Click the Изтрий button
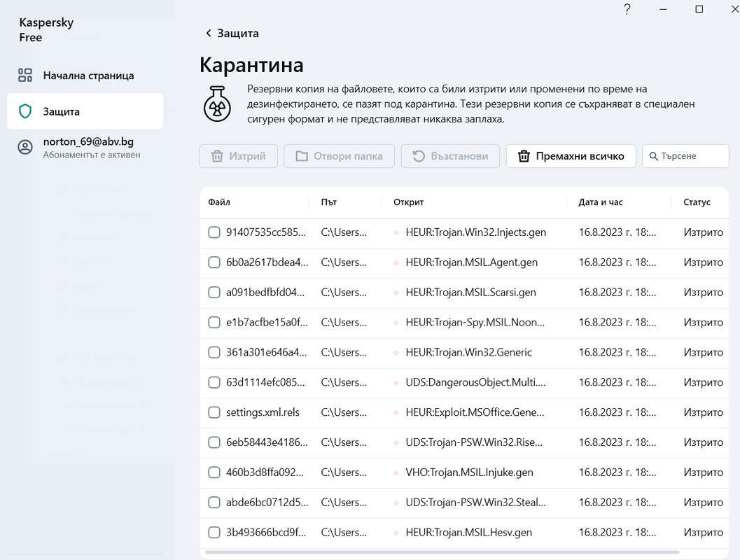740x560 pixels. (x=238, y=156)
